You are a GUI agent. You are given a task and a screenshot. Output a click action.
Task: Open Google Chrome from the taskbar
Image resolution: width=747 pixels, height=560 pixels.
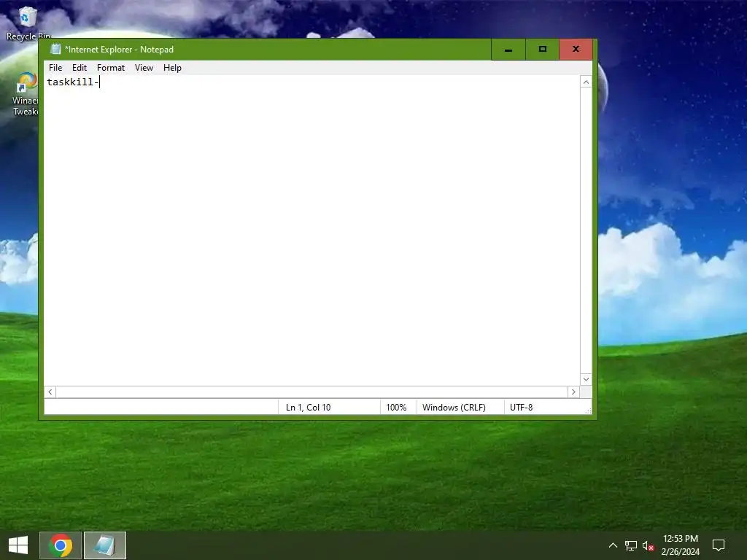tap(61, 545)
